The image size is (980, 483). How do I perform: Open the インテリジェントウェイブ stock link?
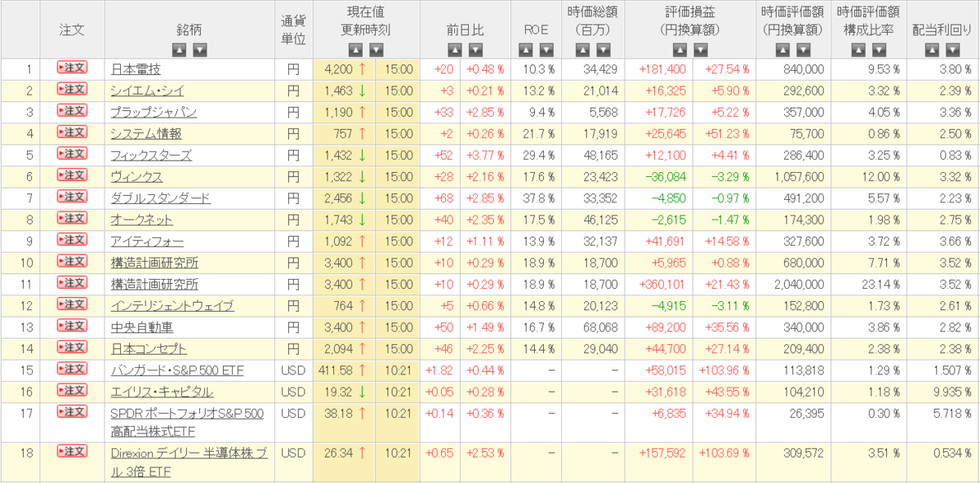pyautogui.click(x=172, y=305)
